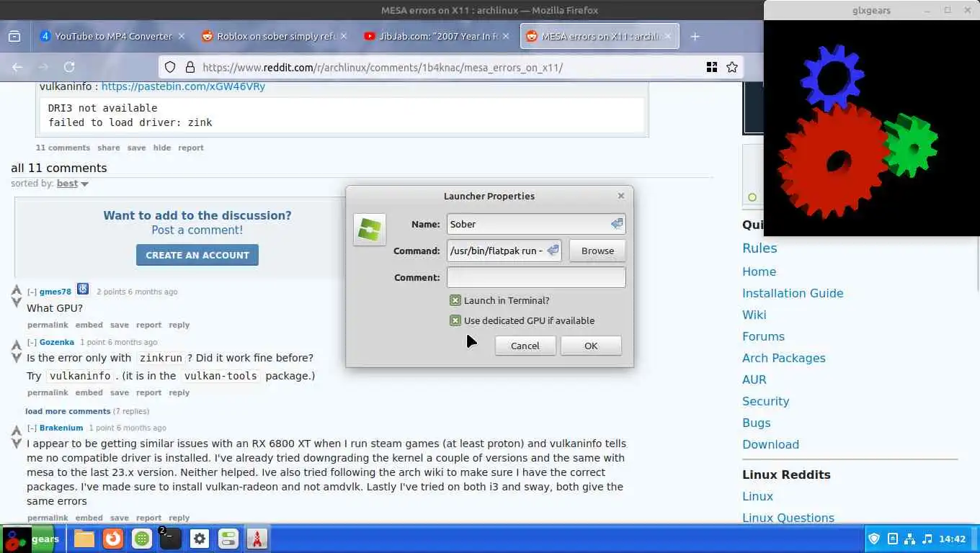This screenshot has height=553, width=980.
Task: Click CREATE AN ACCOUNT button
Action: coord(197,255)
